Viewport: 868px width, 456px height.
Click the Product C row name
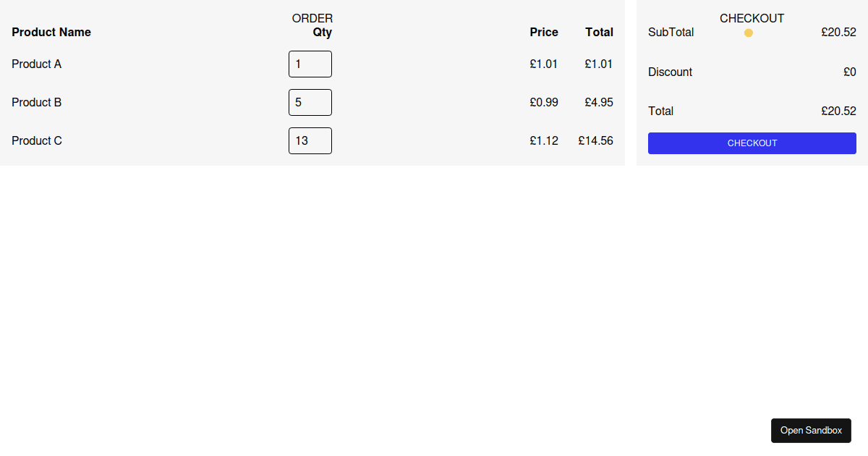point(37,140)
